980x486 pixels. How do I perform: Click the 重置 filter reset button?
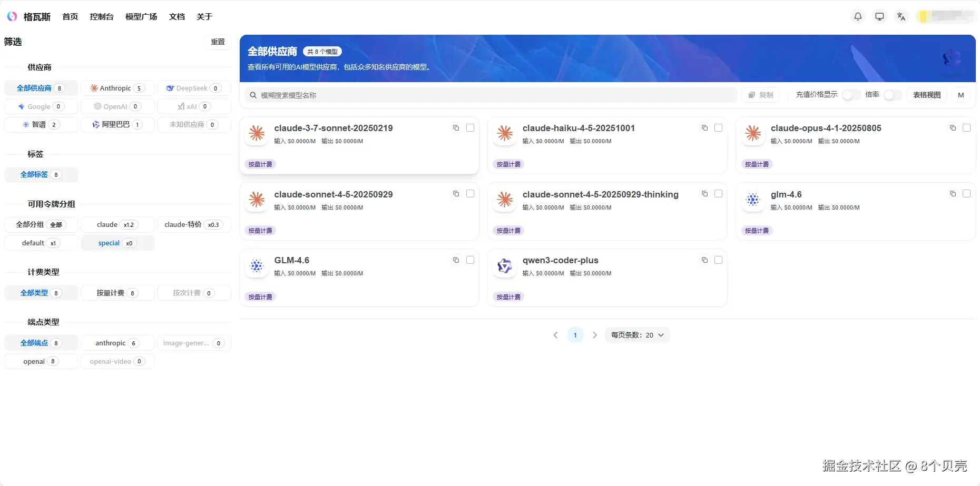coord(218,42)
